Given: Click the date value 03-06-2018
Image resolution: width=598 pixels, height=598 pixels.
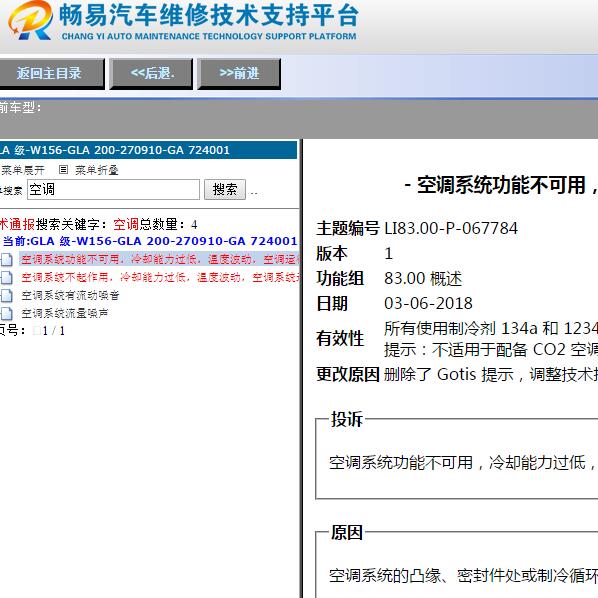Looking at the screenshot, I should [x=428, y=304].
